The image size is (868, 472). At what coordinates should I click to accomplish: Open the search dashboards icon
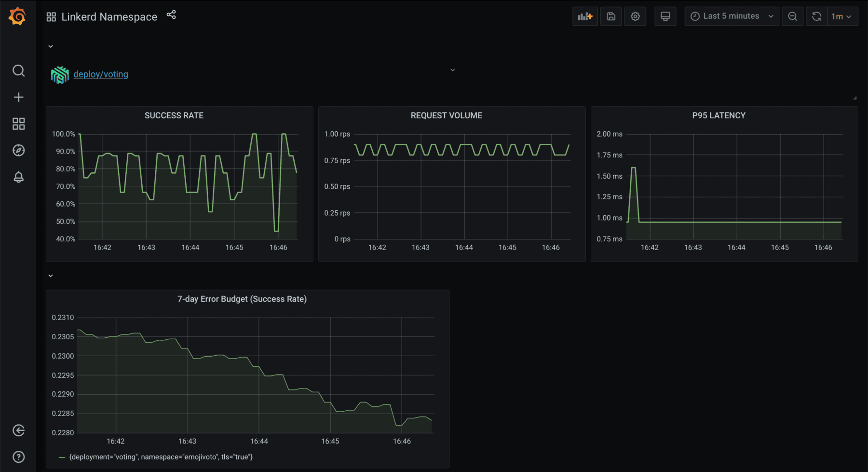(18, 71)
